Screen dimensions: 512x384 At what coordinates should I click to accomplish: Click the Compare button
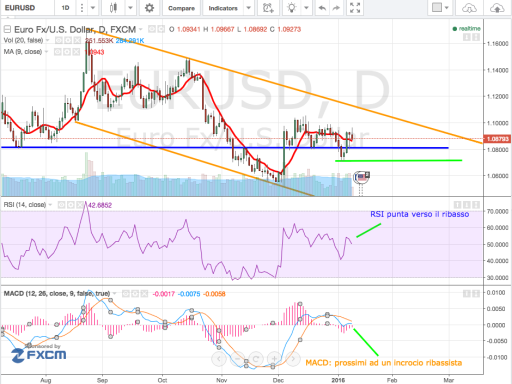181,8
